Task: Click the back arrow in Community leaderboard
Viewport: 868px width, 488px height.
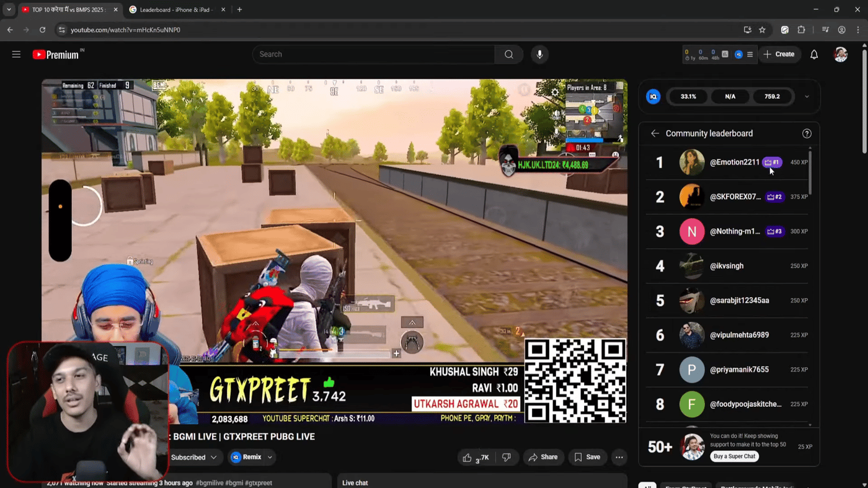Action: point(655,133)
